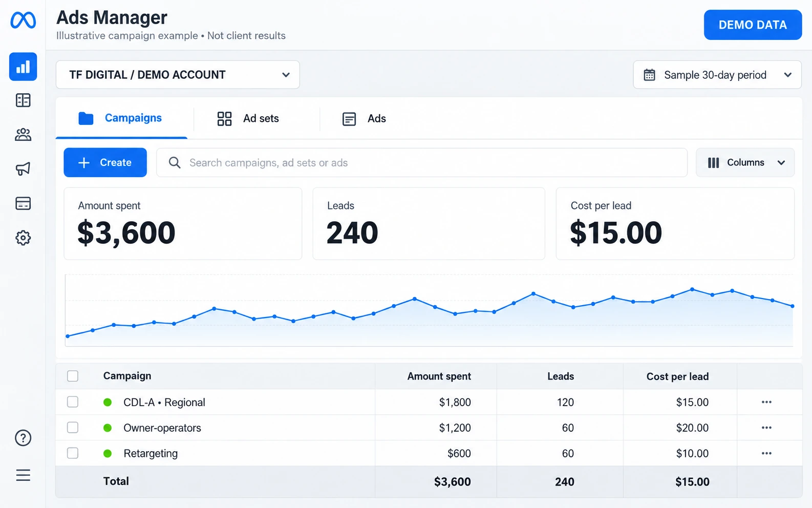The width and height of the screenshot is (812, 508).
Task: Open the table report icon in sidebar
Action: (23, 100)
